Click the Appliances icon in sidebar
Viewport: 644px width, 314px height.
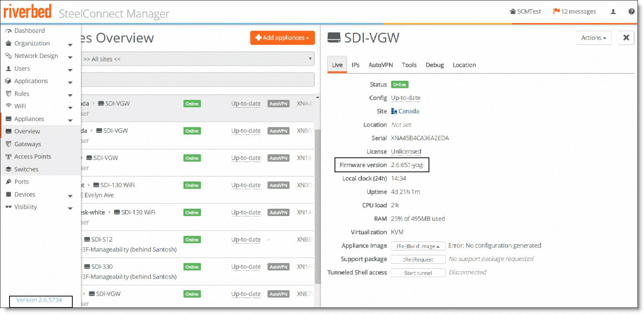(x=8, y=119)
